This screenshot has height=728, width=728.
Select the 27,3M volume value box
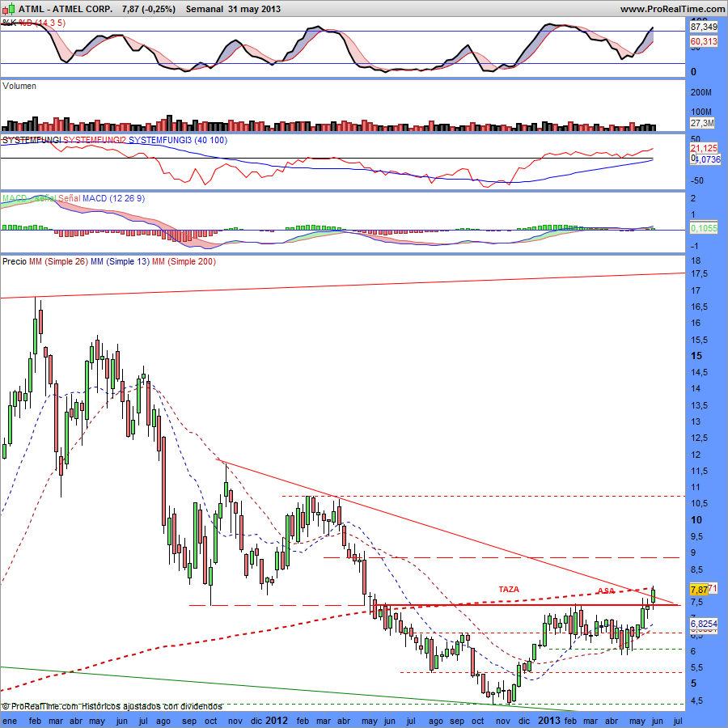(x=702, y=123)
